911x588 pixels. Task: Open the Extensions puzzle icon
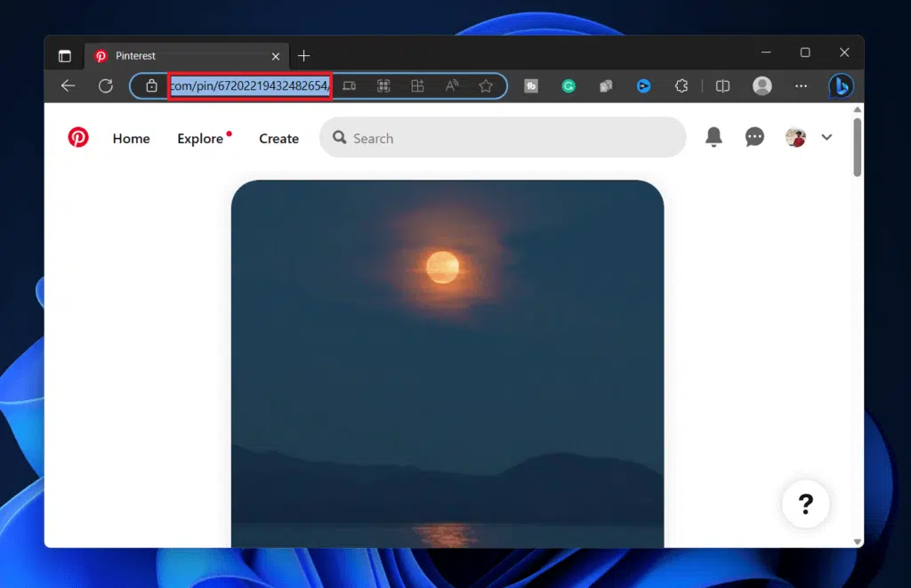point(681,86)
